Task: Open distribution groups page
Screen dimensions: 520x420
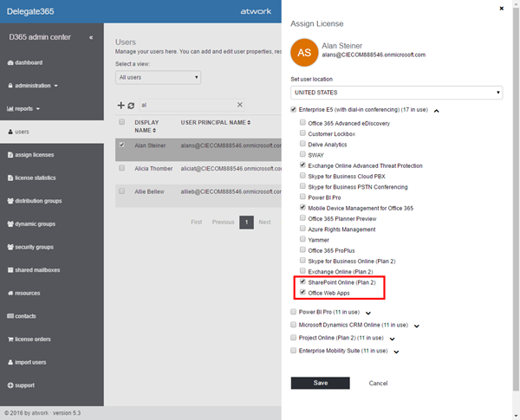Action: coord(35,201)
